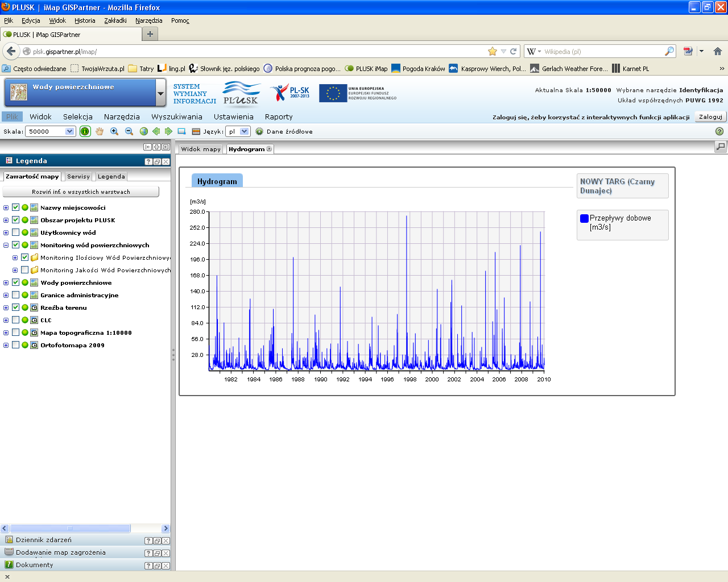Image resolution: width=728 pixels, height=582 pixels.
Task: Enable the Użytkownicy wód layer checkbox
Action: click(15, 232)
